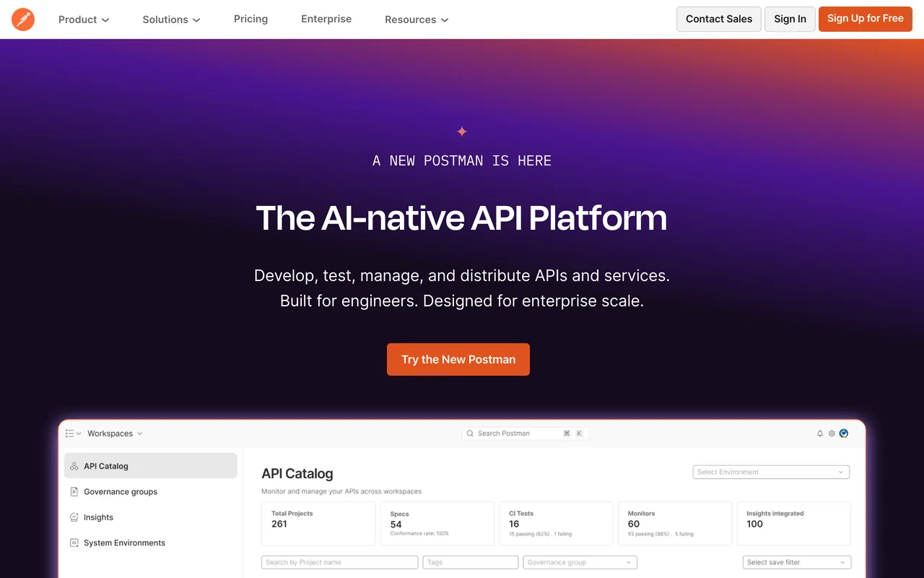Expand the Solutions menu
This screenshot has width=924, height=578.
171,20
